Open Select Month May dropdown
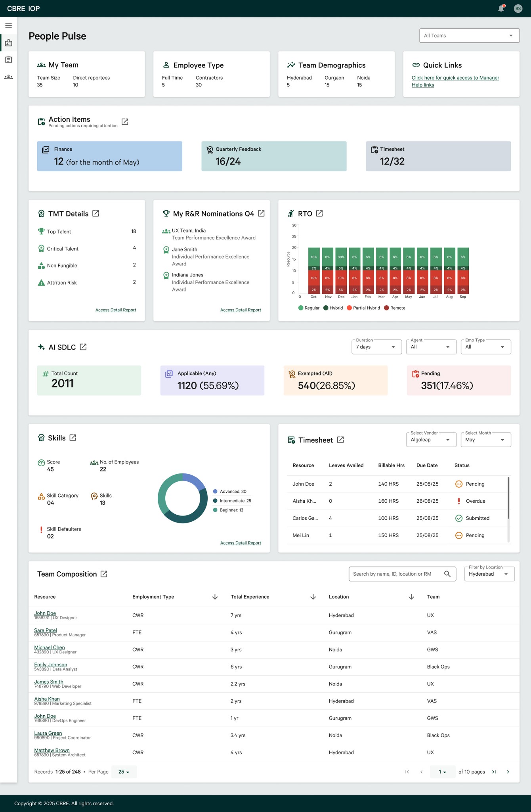This screenshot has width=531, height=812. (486, 440)
